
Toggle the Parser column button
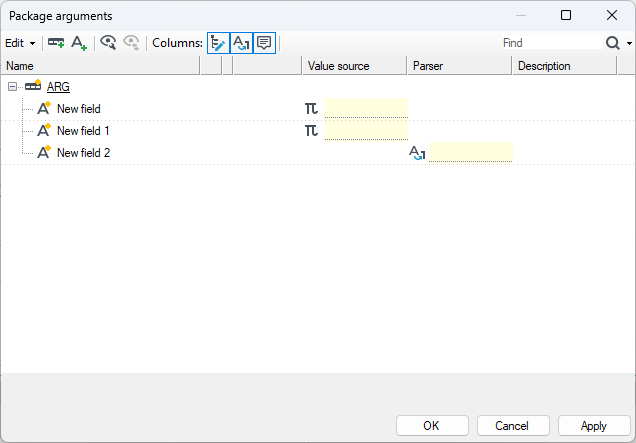[241, 43]
